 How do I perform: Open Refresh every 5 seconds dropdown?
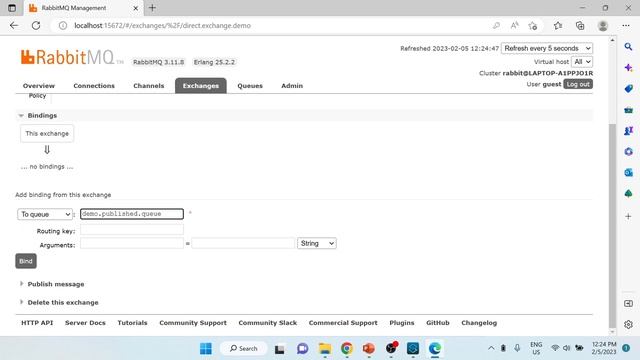click(547, 48)
